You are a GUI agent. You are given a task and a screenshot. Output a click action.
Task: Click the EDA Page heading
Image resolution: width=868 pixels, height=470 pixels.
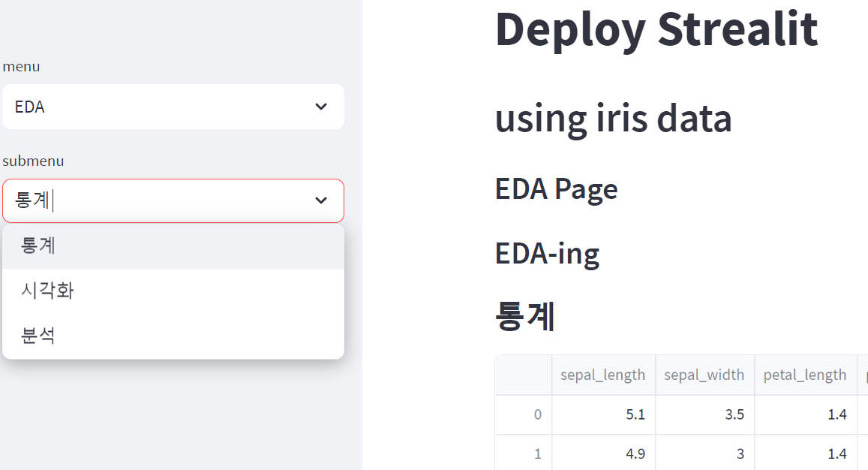tap(557, 189)
